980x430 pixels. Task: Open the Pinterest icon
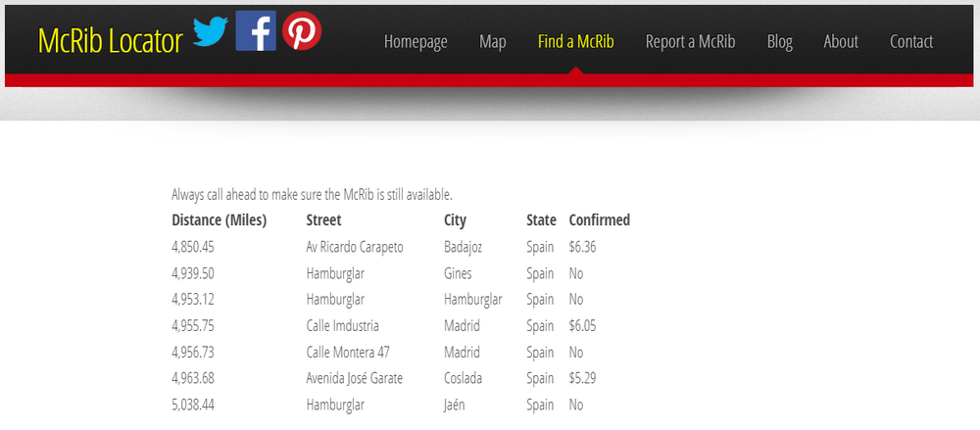(x=302, y=31)
